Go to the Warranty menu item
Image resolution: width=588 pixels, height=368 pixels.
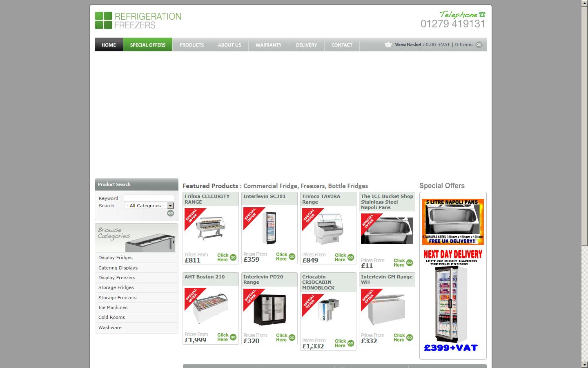(x=268, y=45)
